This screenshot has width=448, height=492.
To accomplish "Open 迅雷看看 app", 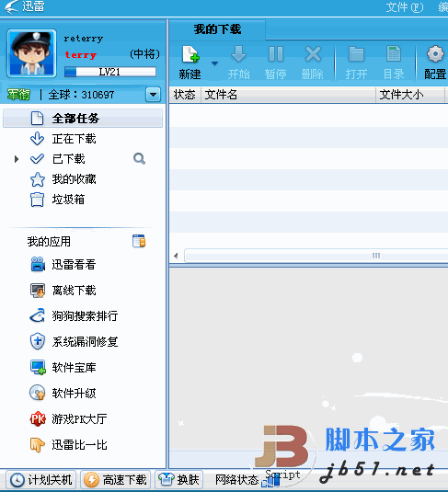I will 74,265.
